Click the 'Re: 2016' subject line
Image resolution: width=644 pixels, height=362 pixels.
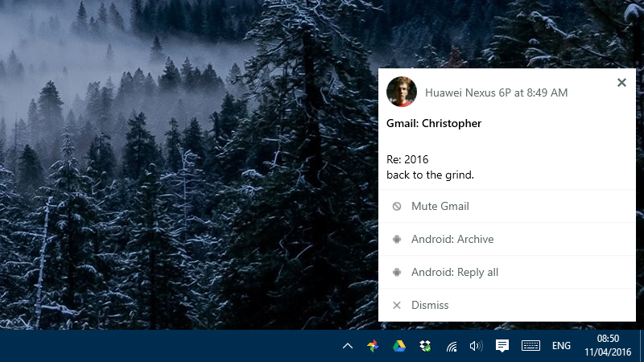click(x=407, y=159)
